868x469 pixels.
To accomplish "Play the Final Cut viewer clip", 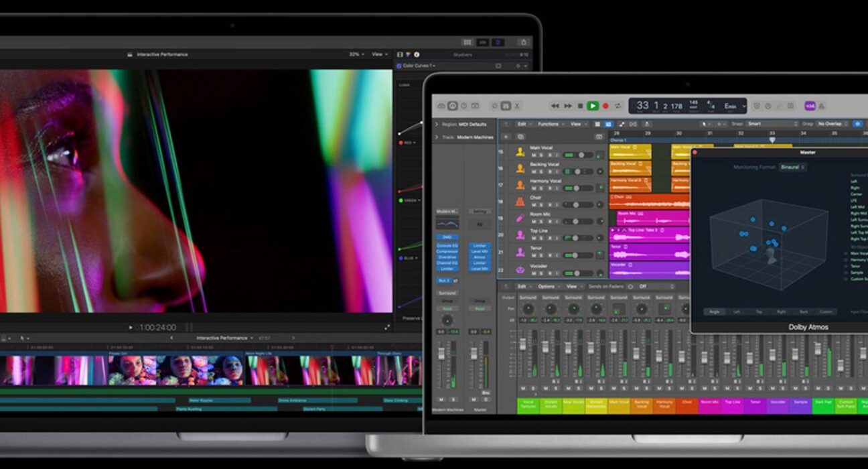I will 131,328.
